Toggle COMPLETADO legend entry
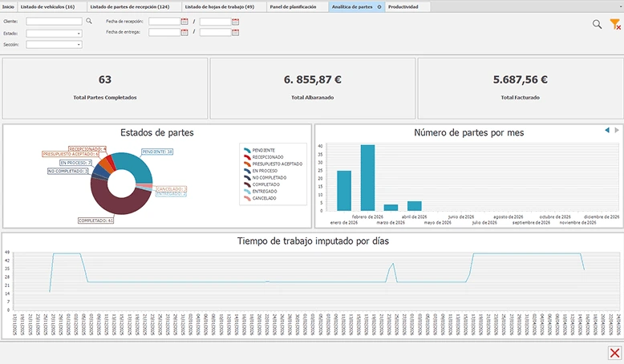 [261, 184]
